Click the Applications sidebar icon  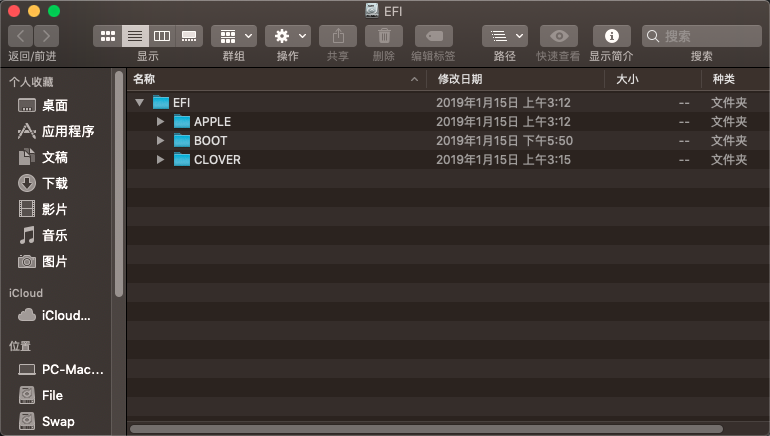[27, 131]
